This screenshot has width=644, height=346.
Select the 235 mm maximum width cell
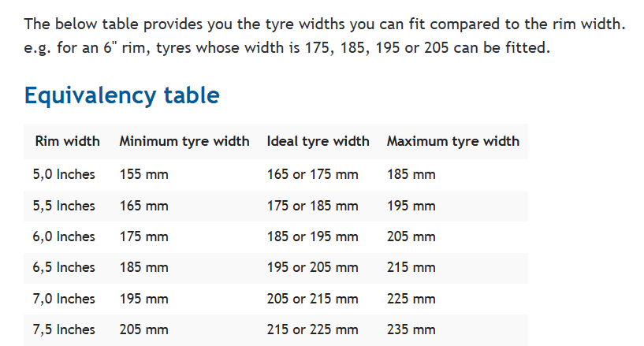click(x=411, y=329)
